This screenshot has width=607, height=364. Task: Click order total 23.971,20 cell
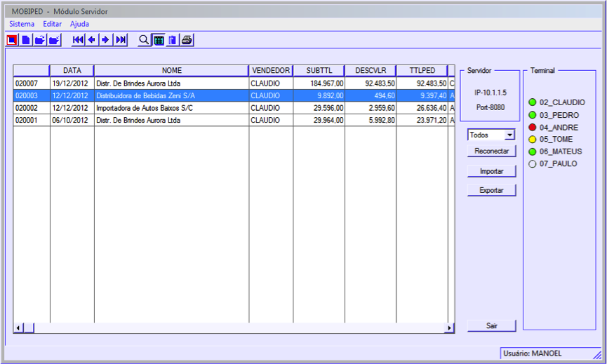tap(422, 121)
